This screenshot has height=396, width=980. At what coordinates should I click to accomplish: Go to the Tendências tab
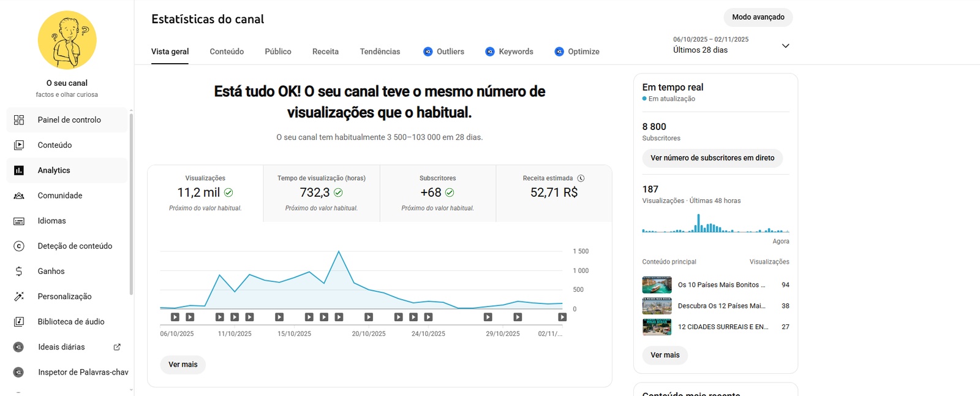pyautogui.click(x=380, y=51)
